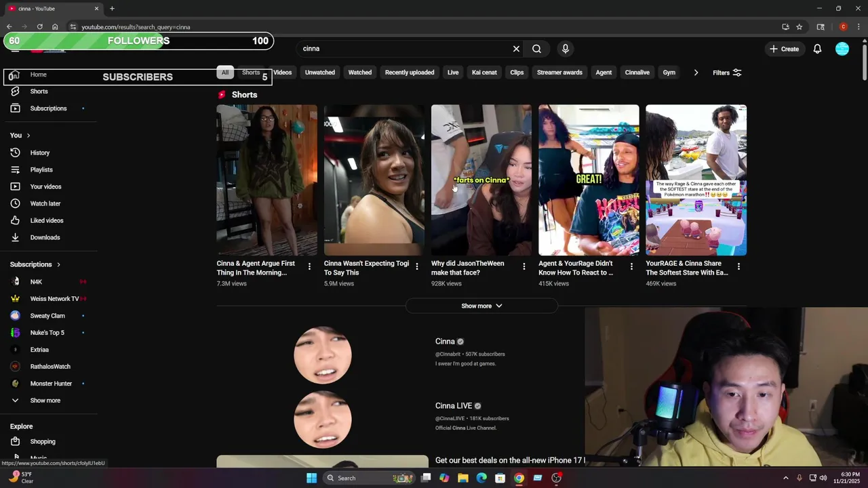Viewport: 868px width, 488px height.
Task: Start voice search with the microphone icon
Action: pos(566,49)
